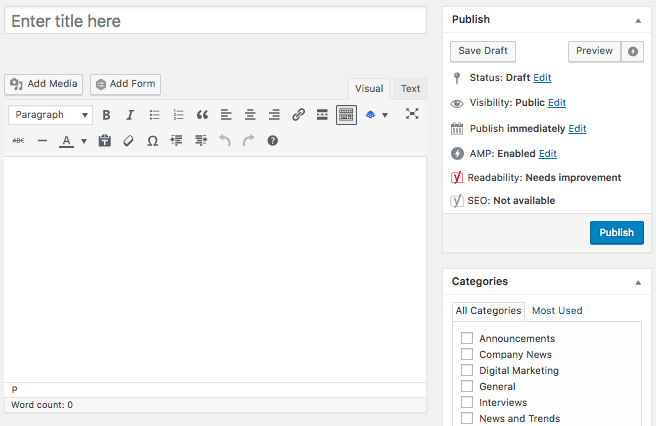This screenshot has width=656, height=426.
Task: Edit the post Status
Action: (x=542, y=78)
